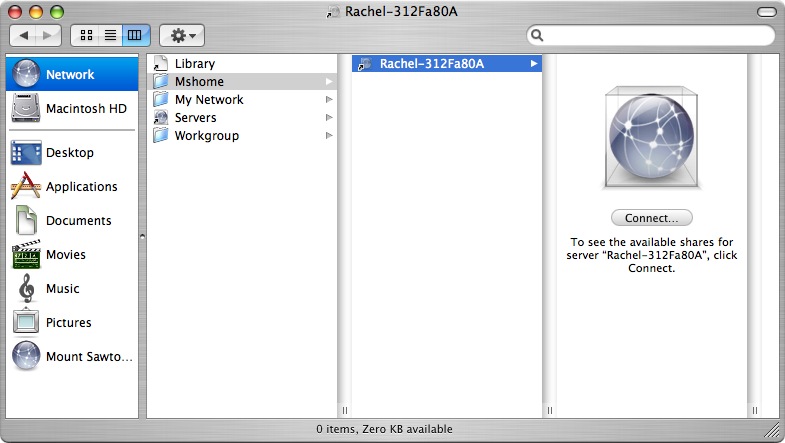
Task: Click the status bar items text
Action: point(384,429)
